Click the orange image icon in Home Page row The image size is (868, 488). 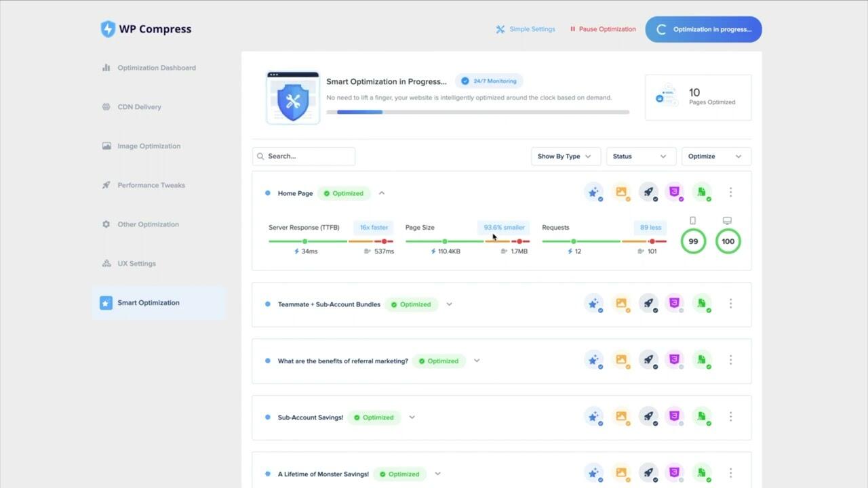(x=621, y=192)
